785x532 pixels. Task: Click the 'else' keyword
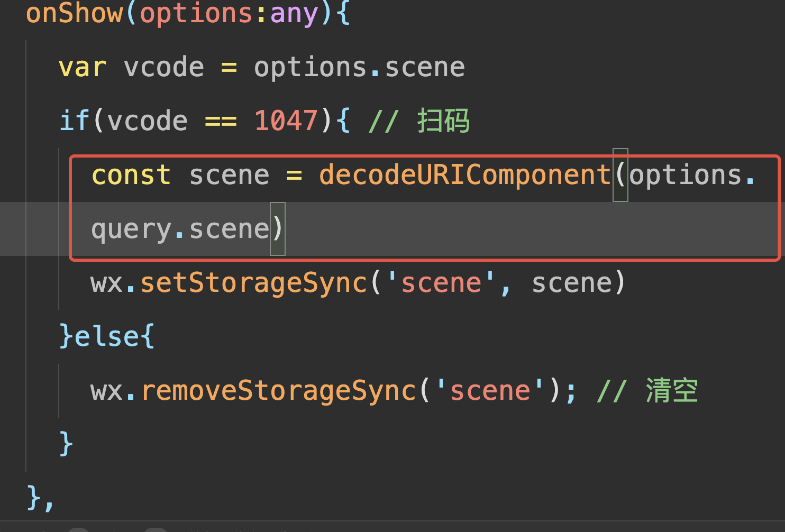(x=107, y=337)
